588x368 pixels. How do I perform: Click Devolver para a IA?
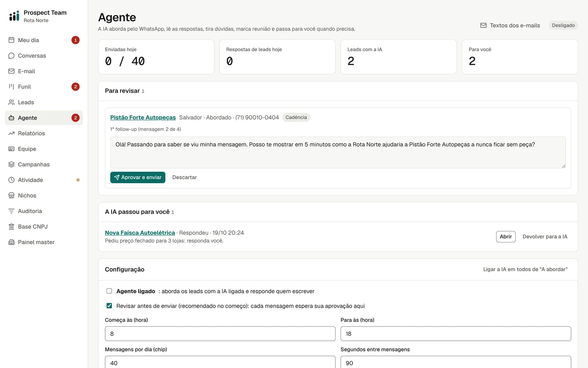(x=545, y=237)
